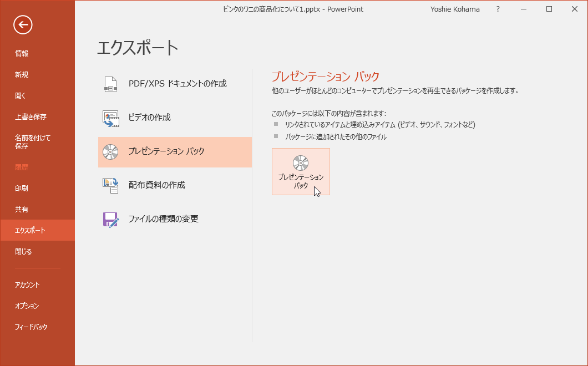Open PowerPoint help with the ? icon

tap(498, 9)
